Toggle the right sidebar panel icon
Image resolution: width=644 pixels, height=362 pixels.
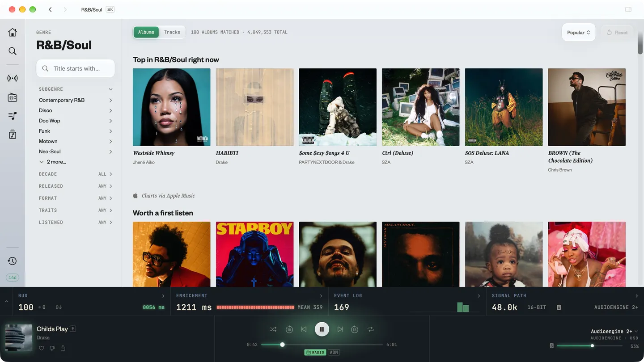628,9
